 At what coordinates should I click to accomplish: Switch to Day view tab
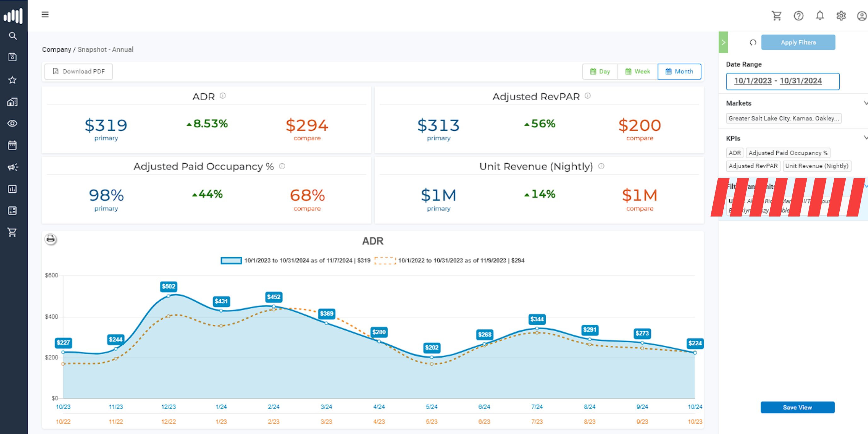click(600, 72)
